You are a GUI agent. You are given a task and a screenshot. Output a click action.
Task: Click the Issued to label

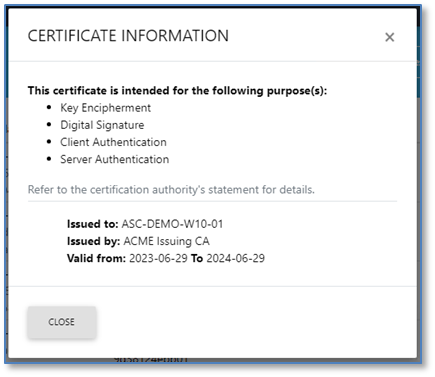click(93, 224)
